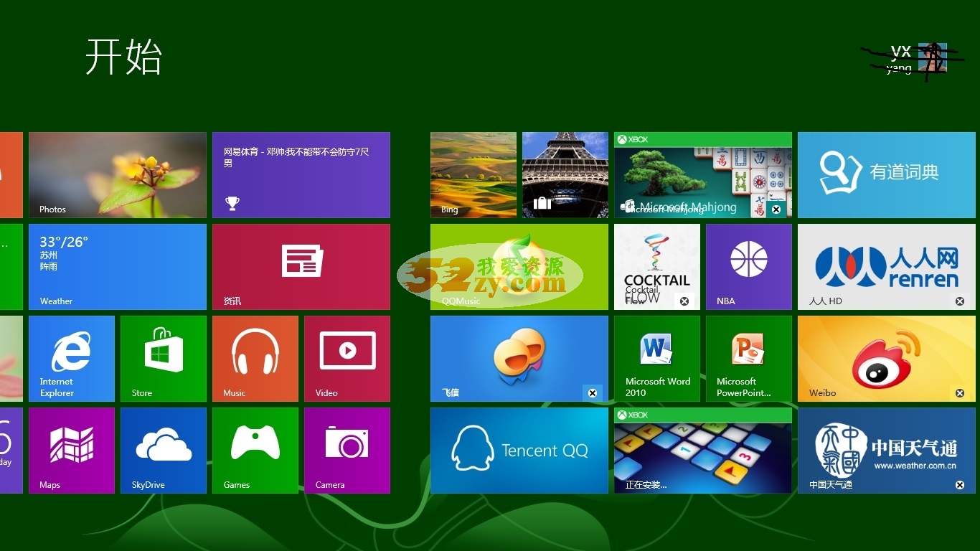980x551 pixels.
Task: Open the Camera tile
Action: (x=347, y=451)
